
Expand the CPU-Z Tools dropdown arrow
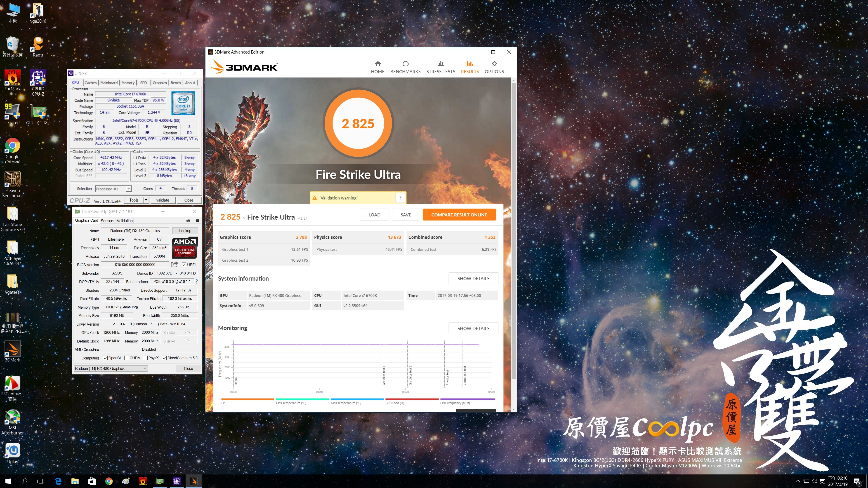pos(146,200)
